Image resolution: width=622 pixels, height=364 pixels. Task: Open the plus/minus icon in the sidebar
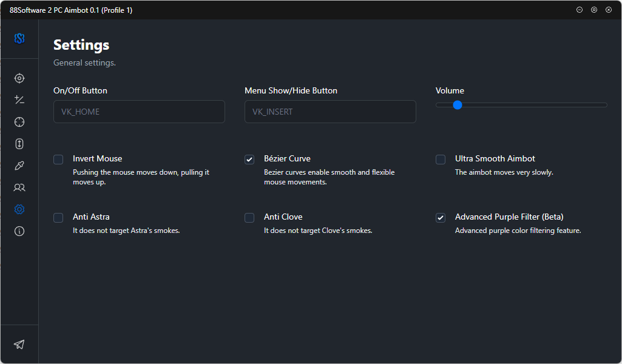pyautogui.click(x=19, y=100)
